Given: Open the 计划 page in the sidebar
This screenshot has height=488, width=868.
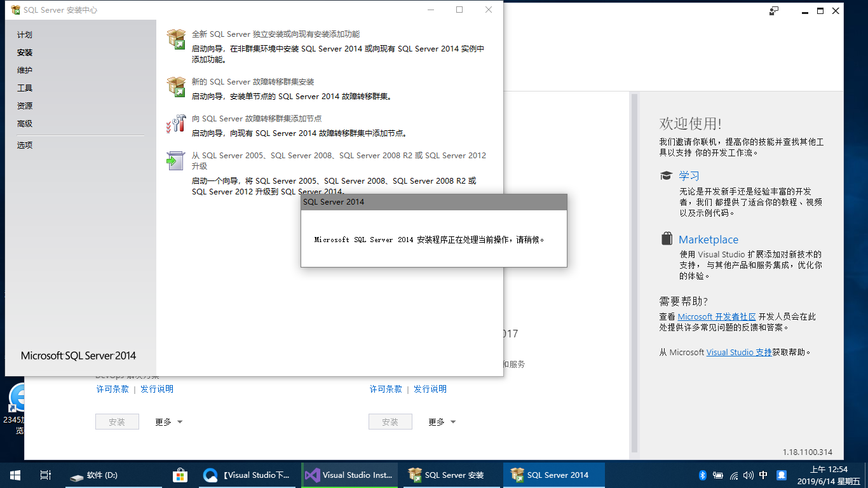Looking at the screenshot, I should [25, 35].
